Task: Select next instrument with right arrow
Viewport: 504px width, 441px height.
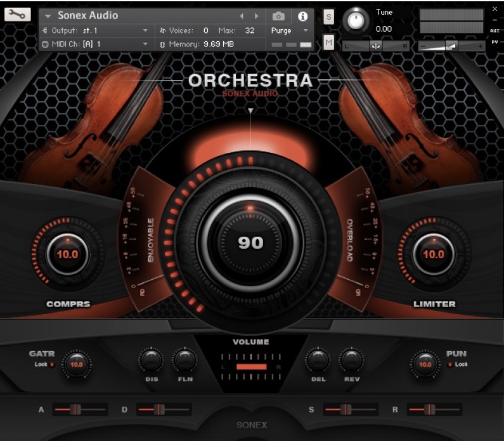Action: pos(256,16)
